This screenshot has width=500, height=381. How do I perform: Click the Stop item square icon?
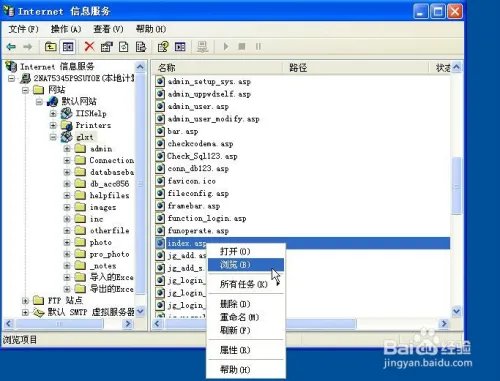click(x=242, y=46)
